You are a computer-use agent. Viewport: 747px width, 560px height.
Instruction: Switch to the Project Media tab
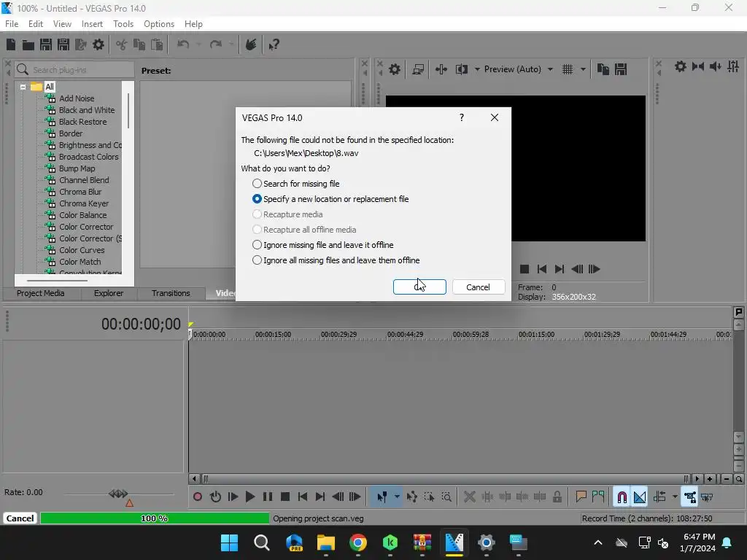coord(41,293)
